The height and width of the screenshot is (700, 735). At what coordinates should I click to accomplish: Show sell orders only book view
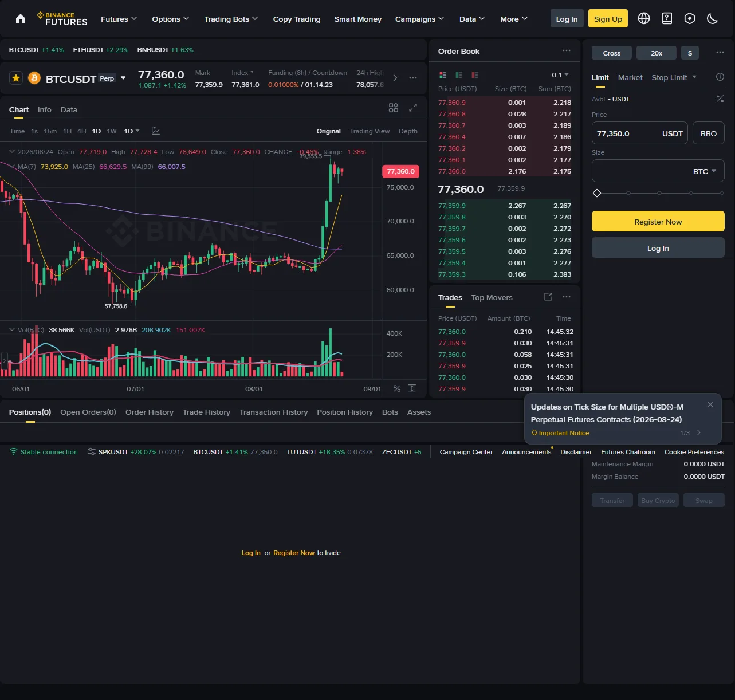click(475, 75)
